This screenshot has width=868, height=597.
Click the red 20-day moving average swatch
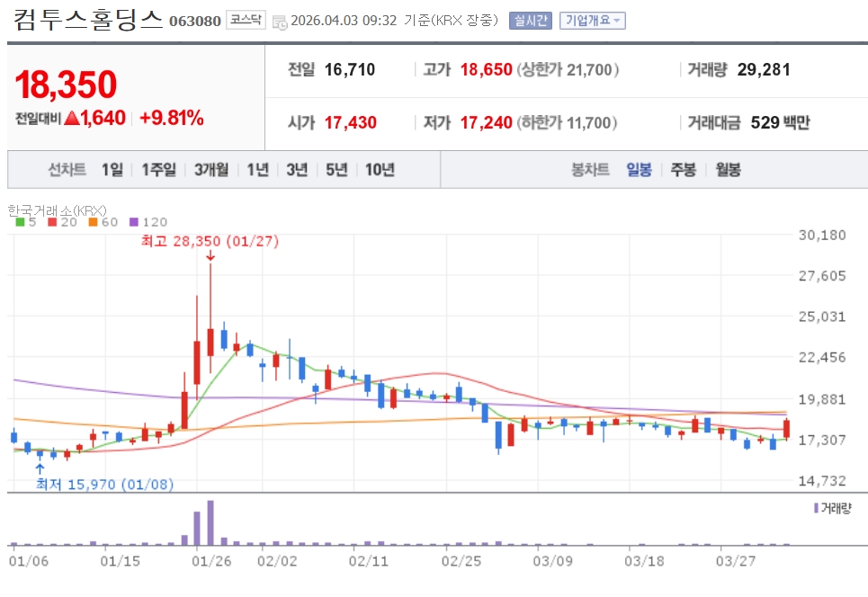point(52,222)
